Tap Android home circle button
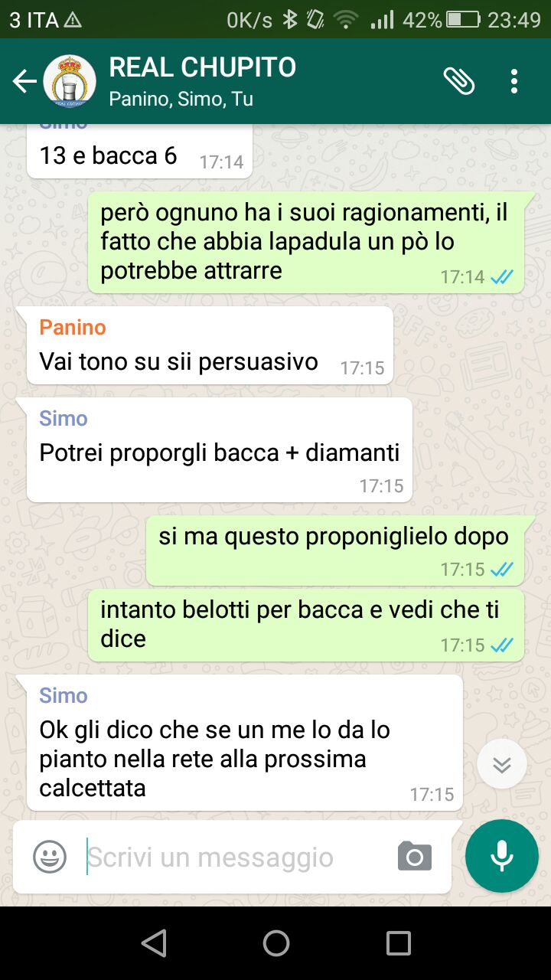The height and width of the screenshot is (980, 551). 276,943
